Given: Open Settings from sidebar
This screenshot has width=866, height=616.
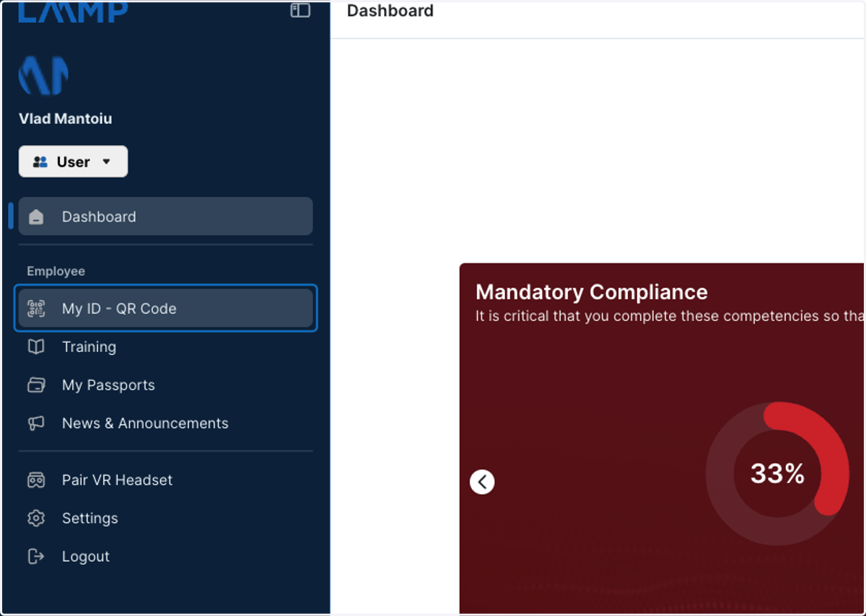Looking at the screenshot, I should point(165,518).
